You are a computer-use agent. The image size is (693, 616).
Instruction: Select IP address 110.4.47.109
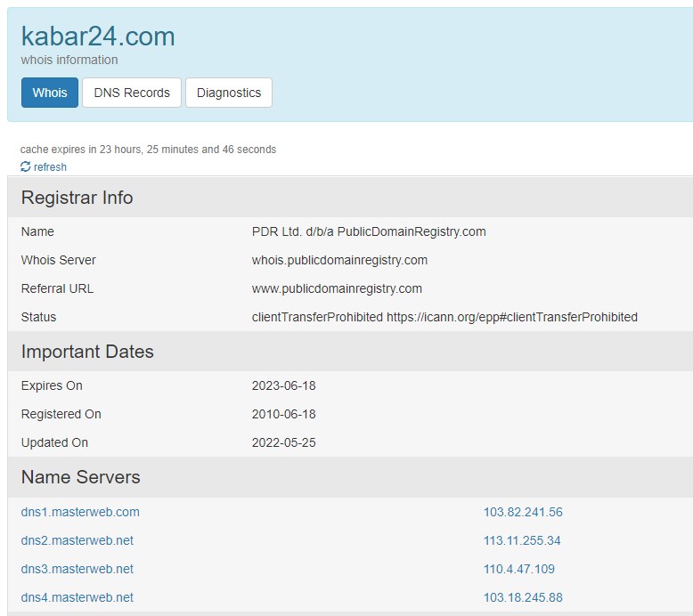(519, 569)
